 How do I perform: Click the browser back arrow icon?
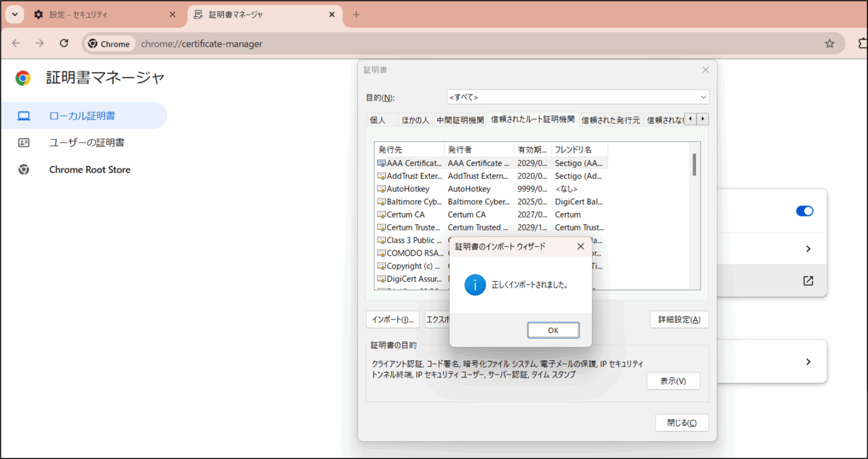pos(15,43)
